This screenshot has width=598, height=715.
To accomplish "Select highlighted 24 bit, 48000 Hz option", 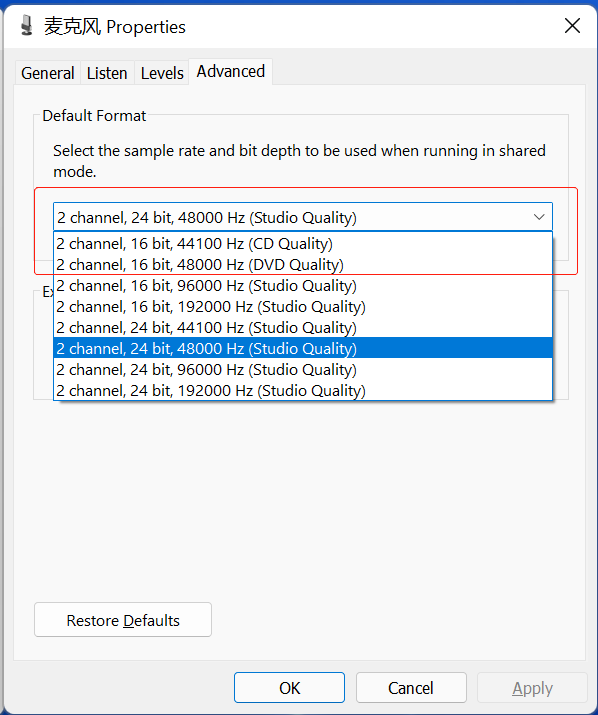I will click(x=303, y=348).
